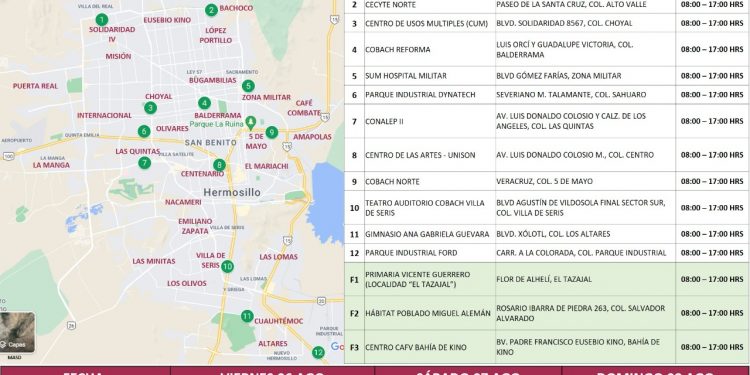Click address BLVD. SOLIDARIDAD 8567, COL. CHOYAL
This screenshot has width=750, height=375.
click(564, 23)
